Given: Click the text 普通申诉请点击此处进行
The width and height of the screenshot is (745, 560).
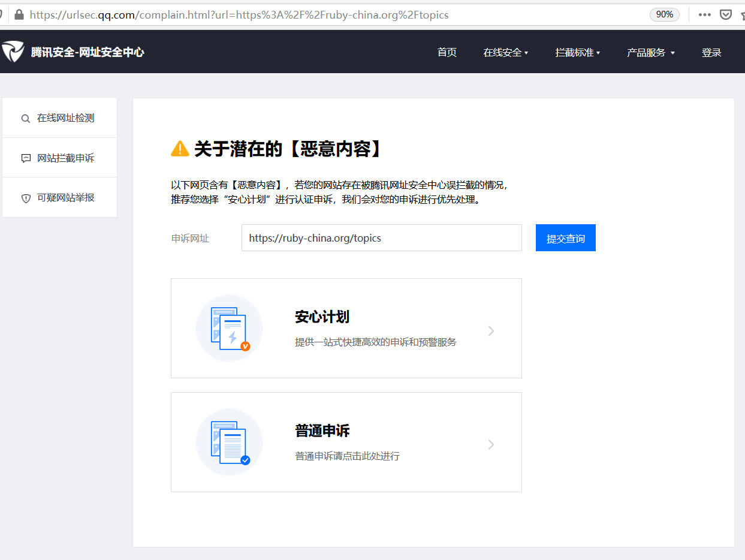Looking at the screenshot, I should coord(347,456).
